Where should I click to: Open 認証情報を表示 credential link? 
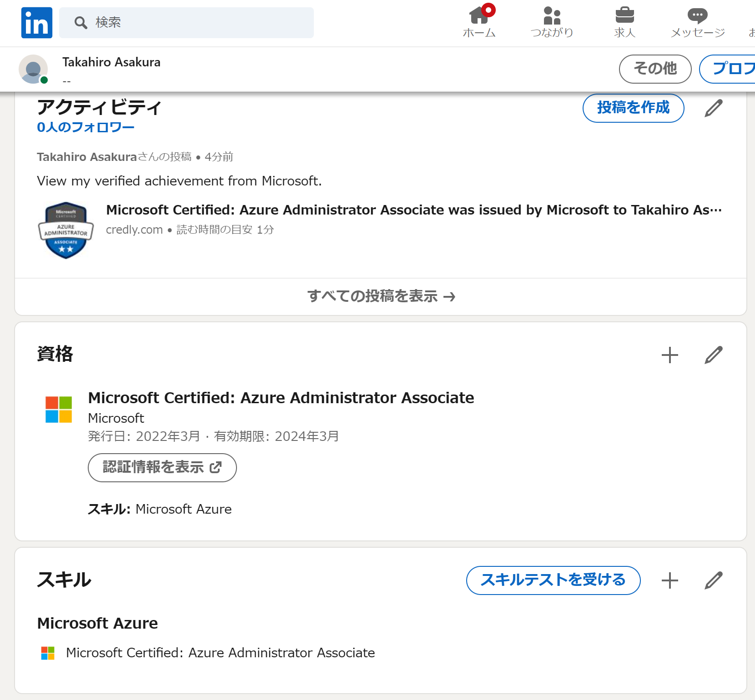(161, 467)
